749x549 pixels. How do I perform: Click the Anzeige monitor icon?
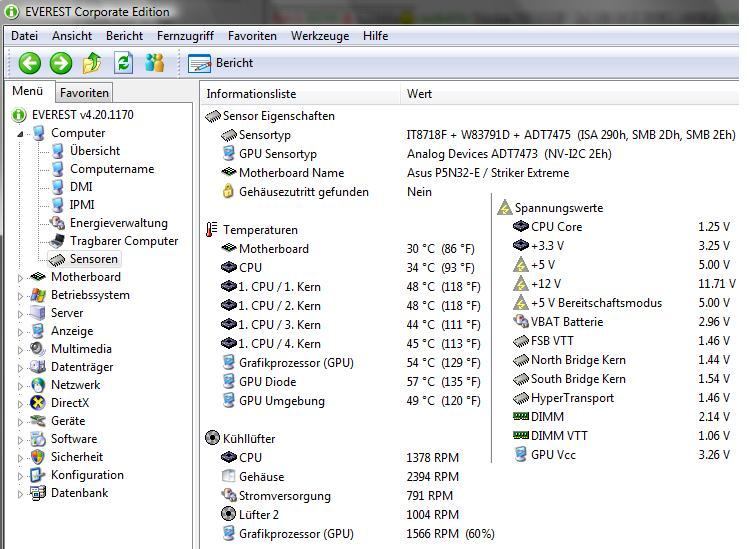pyautogui.click(x=38, y=331)
